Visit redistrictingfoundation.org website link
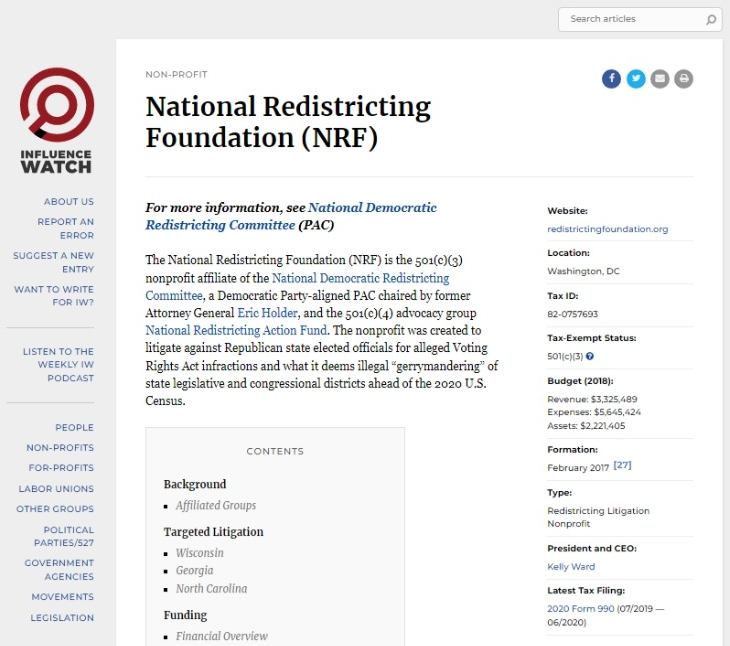The image size is (730, 646). (x=608, y=229)
